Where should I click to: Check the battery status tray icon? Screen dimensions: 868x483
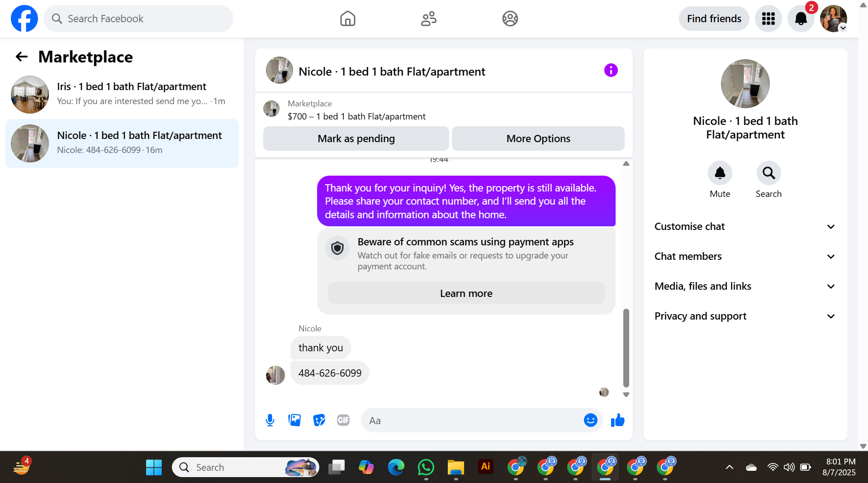click(x=805, y=467)
